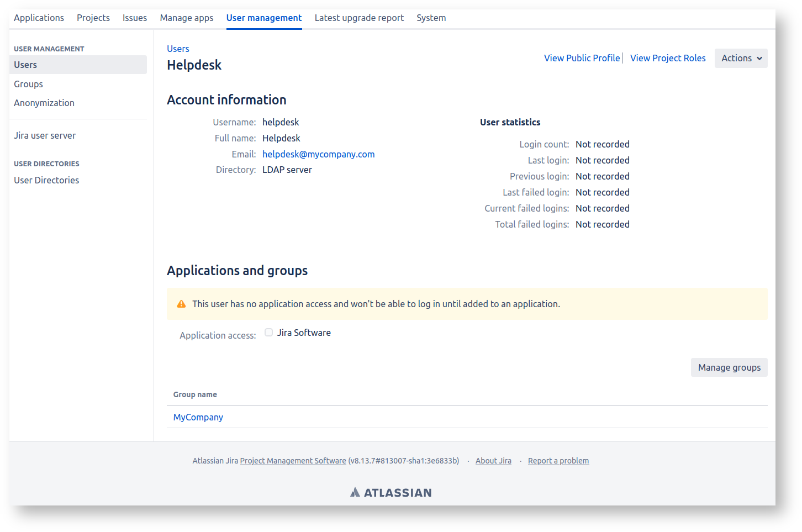Click the Manage groups button
This screenshot has height=532, width=802.
coord(729,367)
